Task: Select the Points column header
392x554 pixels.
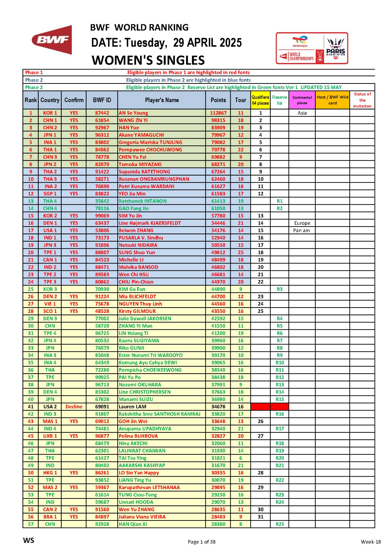Action: coord(218,100)
